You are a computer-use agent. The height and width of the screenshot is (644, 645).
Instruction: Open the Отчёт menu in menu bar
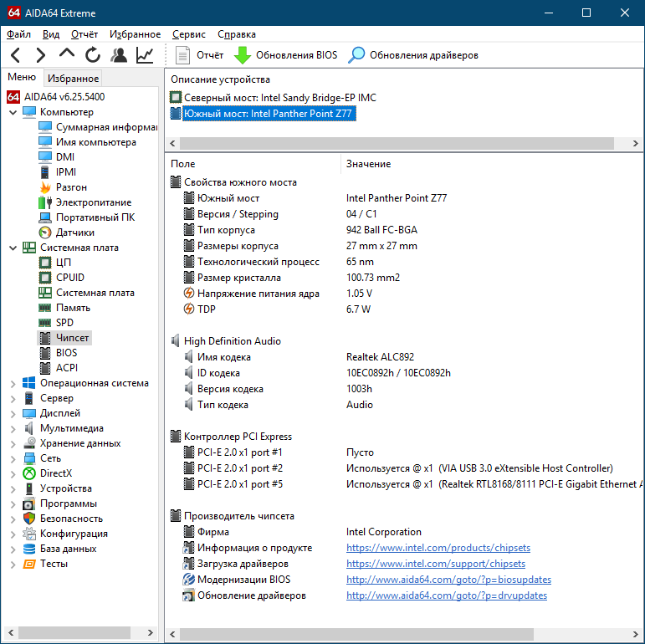[84, 34]
